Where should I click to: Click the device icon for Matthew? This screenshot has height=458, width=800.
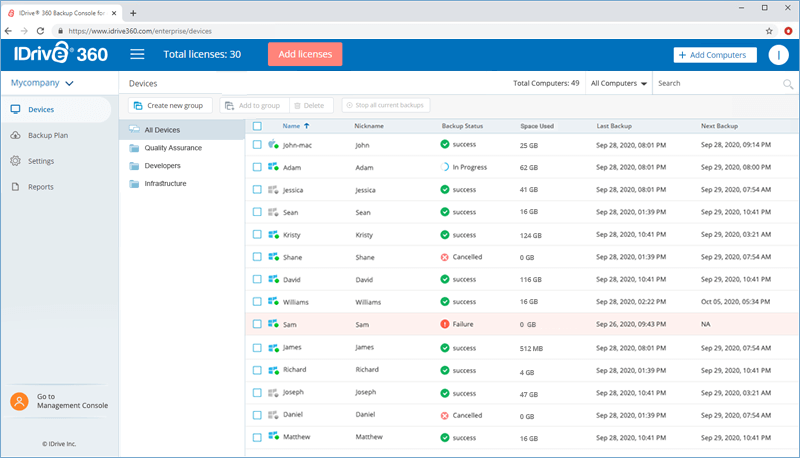pyautogui.click(x=273, y=436)
